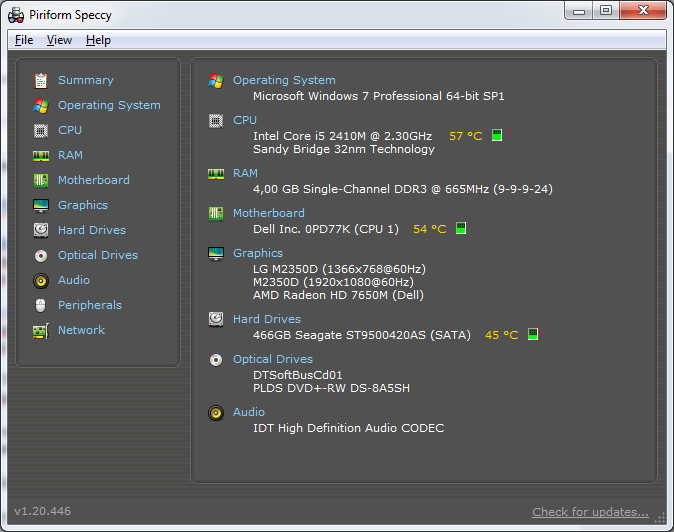Click the speaker icon beside main Audio heading
Image resolution: width=674 pixels, height=532 pixels.
tap(216, 413)
